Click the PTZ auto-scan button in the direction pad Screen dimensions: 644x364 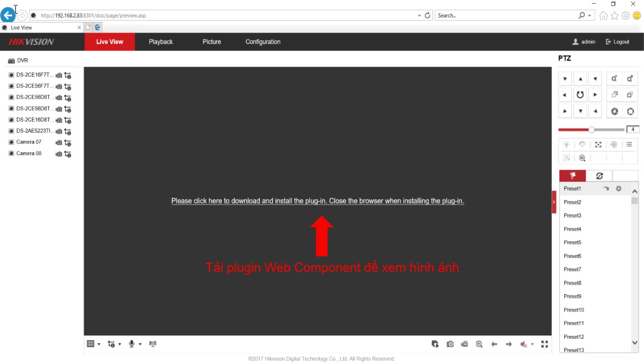point(580,95)
